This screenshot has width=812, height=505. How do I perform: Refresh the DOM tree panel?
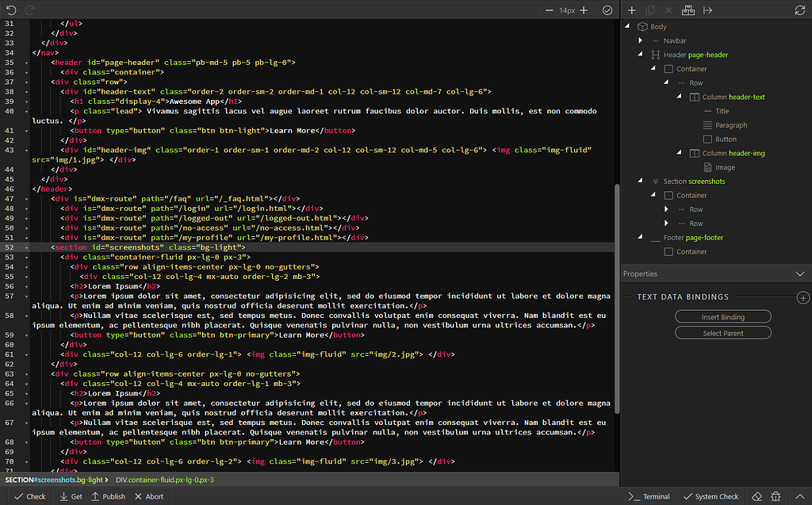(x=800, y=10)
